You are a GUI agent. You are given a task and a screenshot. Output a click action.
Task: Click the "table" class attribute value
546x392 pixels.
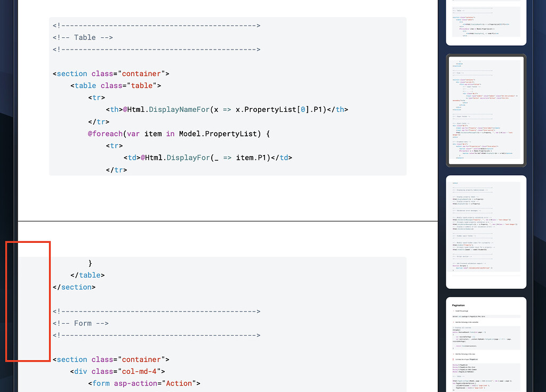(141, 85)
